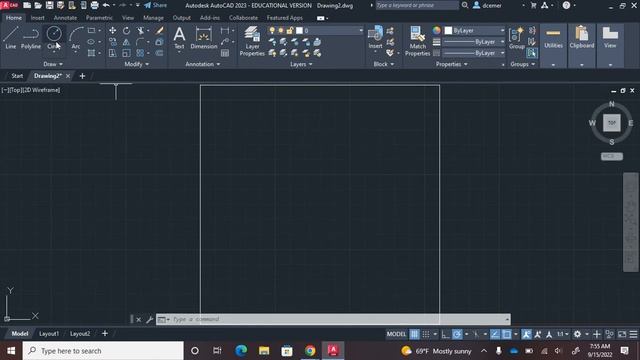This screenshot has height=360, width=640.
Task: Select the Dimension tool
Action: (x=204, y=38)
